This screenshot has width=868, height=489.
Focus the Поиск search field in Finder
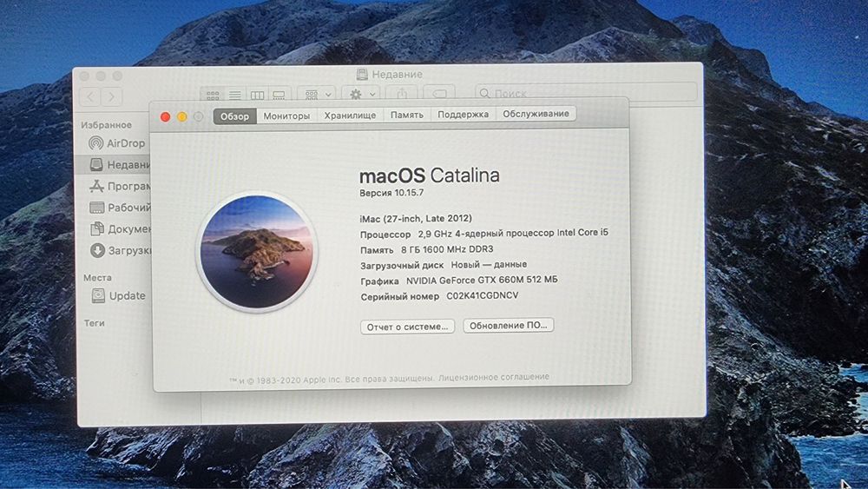click(x=586, y=92)
